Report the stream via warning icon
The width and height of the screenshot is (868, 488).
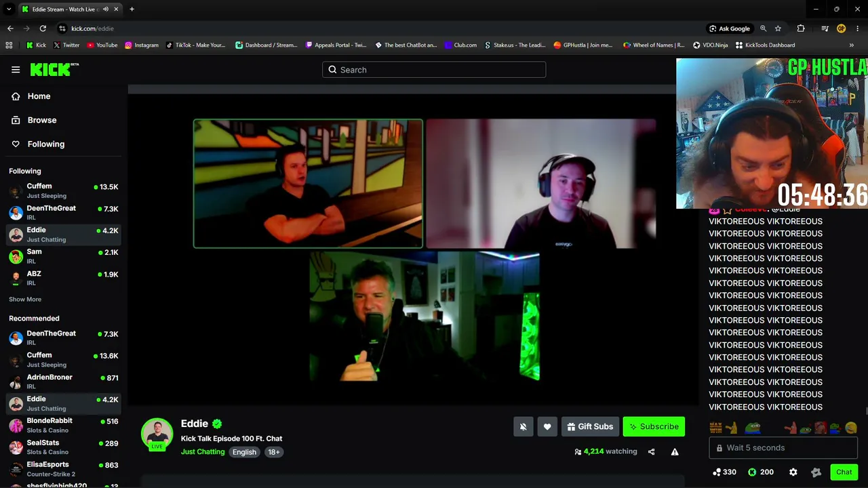[x=675, y=451]
